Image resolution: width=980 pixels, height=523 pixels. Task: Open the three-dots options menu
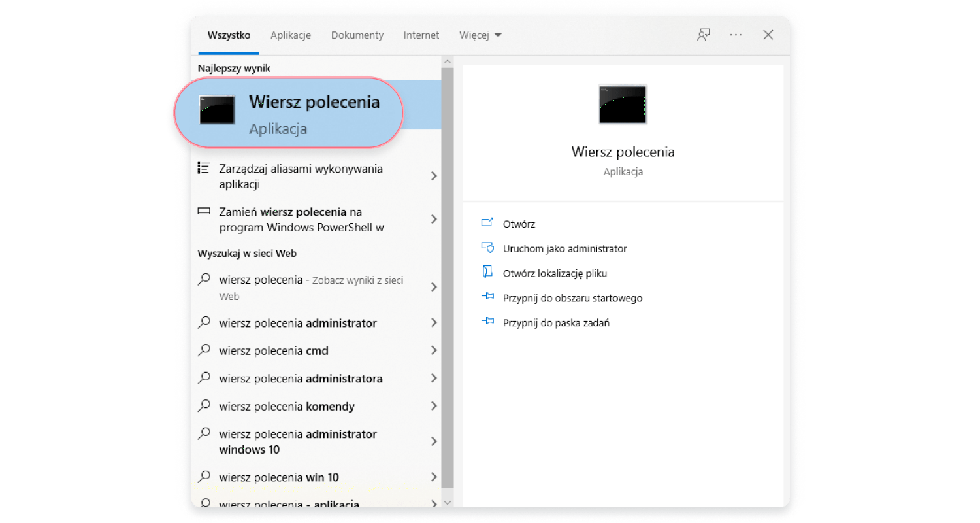[x=736, y=35]
